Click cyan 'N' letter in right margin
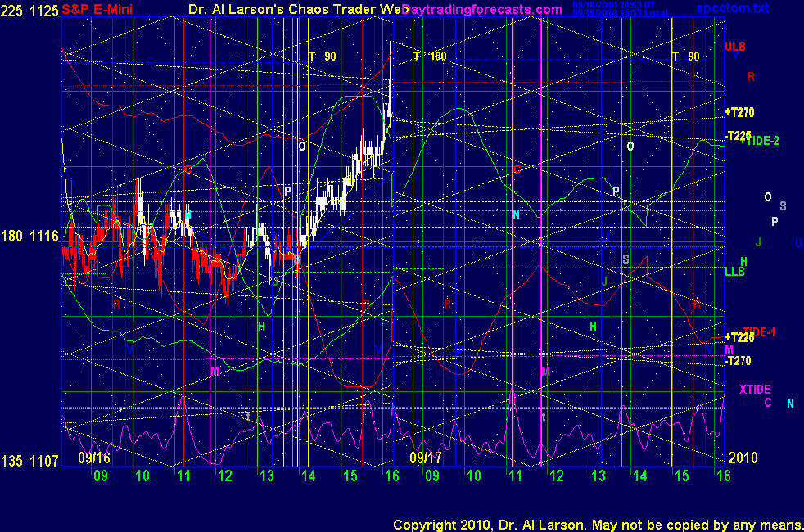The height and width of the screenshot is (532, 804). pyautogui.click(x=790, y=404)
